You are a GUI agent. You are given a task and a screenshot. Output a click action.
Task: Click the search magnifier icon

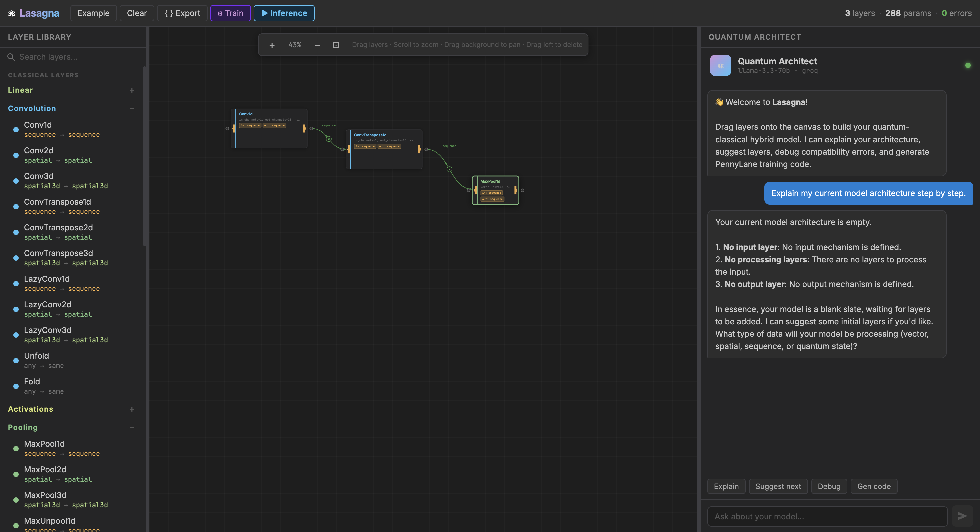point(11,57)
